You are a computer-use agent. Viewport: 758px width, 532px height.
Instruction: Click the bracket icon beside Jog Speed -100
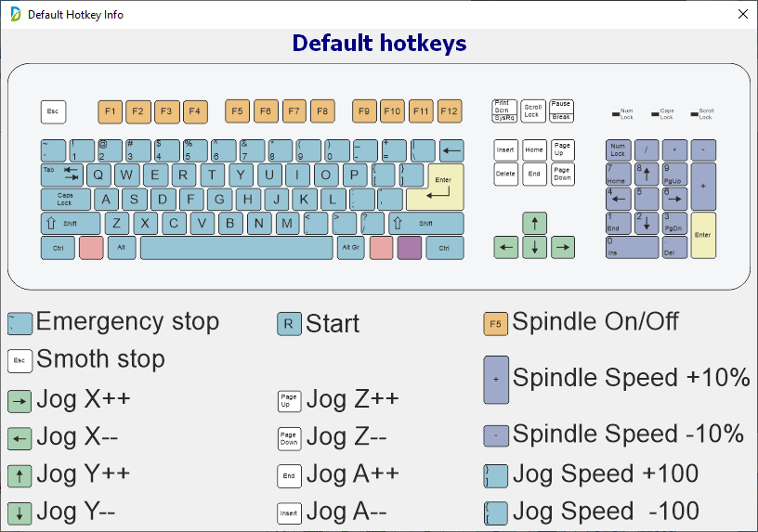click(x=496, y=513)
